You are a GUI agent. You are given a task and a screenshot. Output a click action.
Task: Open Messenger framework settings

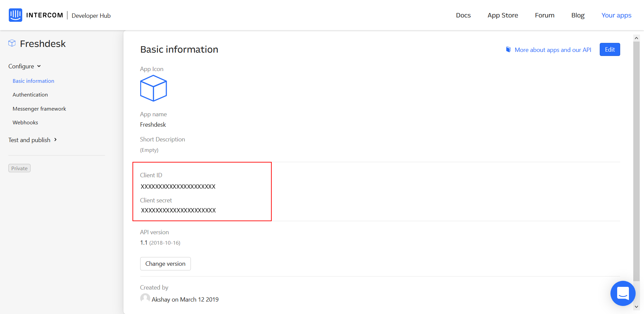point(39,109)
